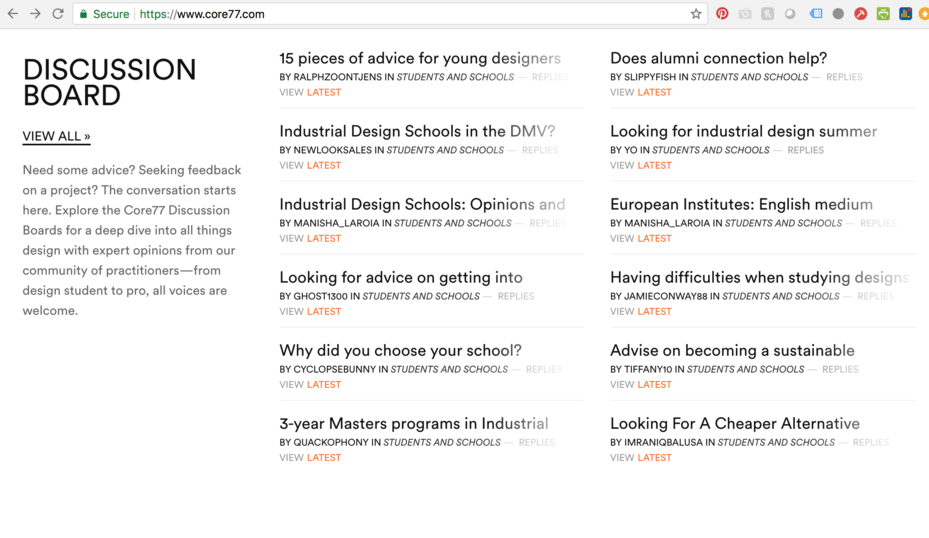Open '15 pieces of advice for young designers' thread
Image resolution: width=929 pixels, height=538 pixels.
coord(420,59)
